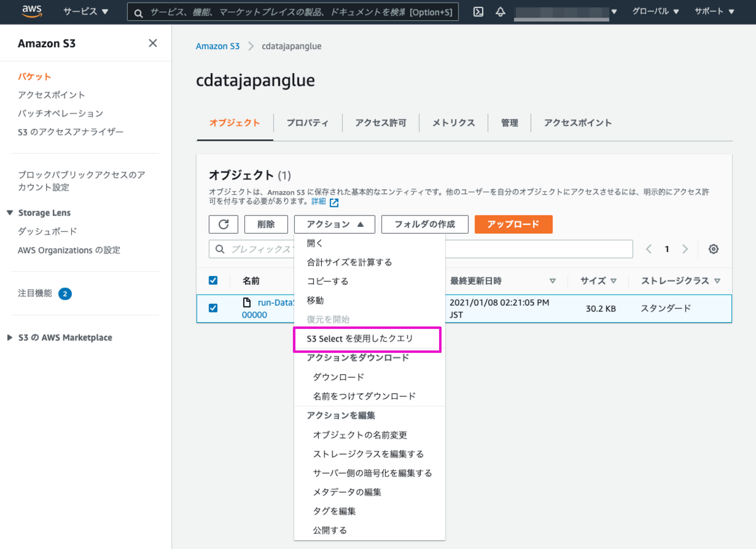Sort by ストレージクラス column
Image resolution: width=756 pixels, height=549 pixels.
point(680,281)
